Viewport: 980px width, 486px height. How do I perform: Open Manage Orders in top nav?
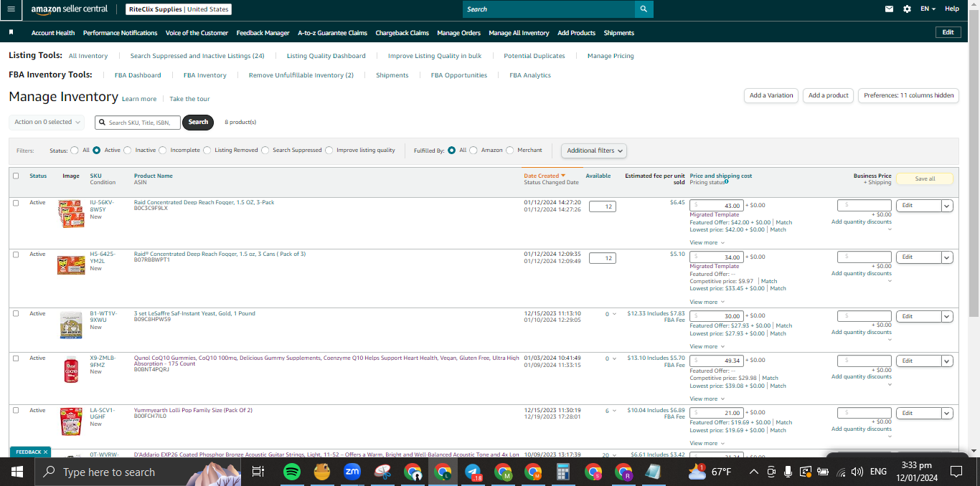[458, 33]
